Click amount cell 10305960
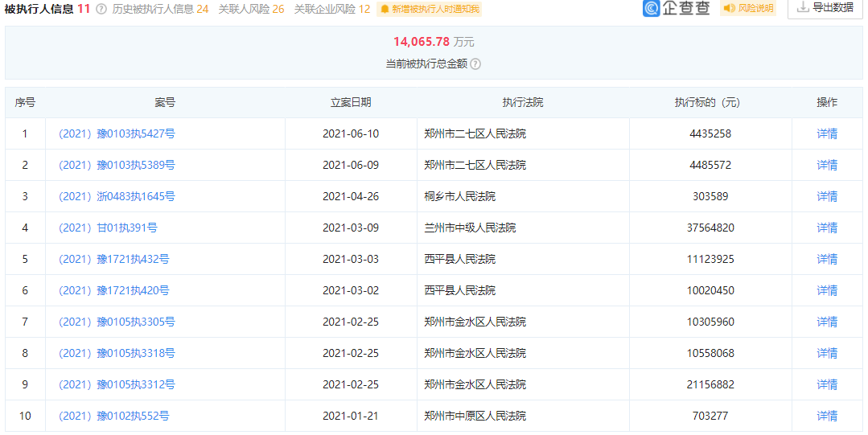 coord(710,322)
